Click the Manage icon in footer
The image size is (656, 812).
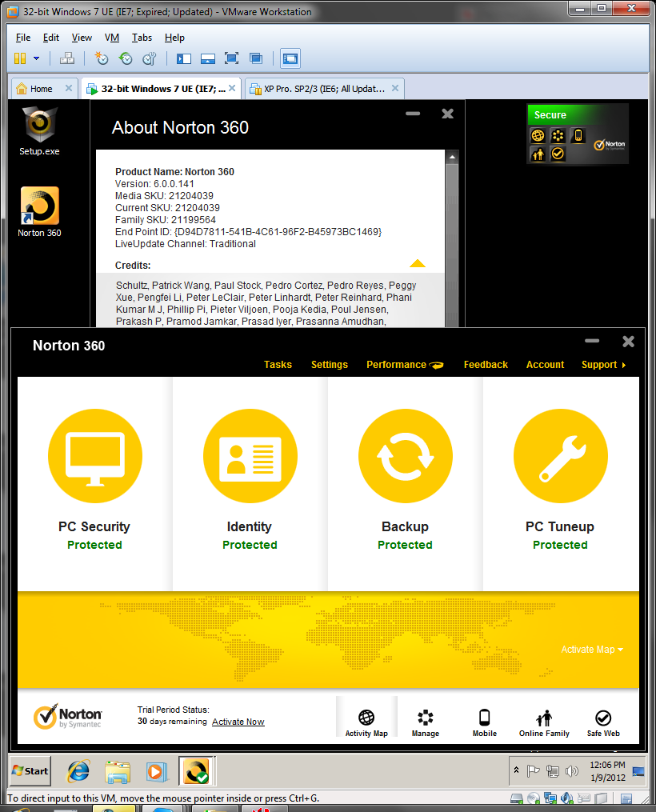click(426, 718)
